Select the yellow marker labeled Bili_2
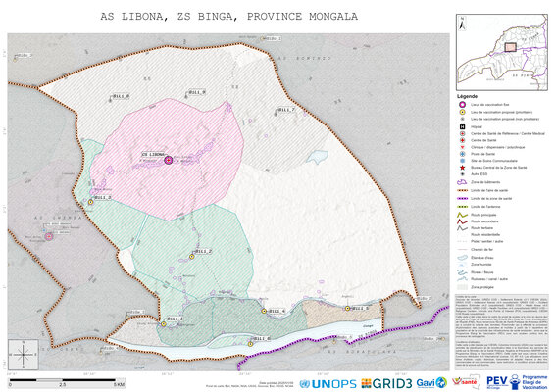 pyautogui.click(x=192, y=257)
